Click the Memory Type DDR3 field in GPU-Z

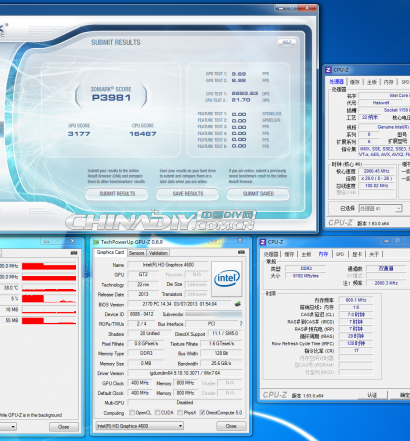pyautogui.click(x=146, y=353)
